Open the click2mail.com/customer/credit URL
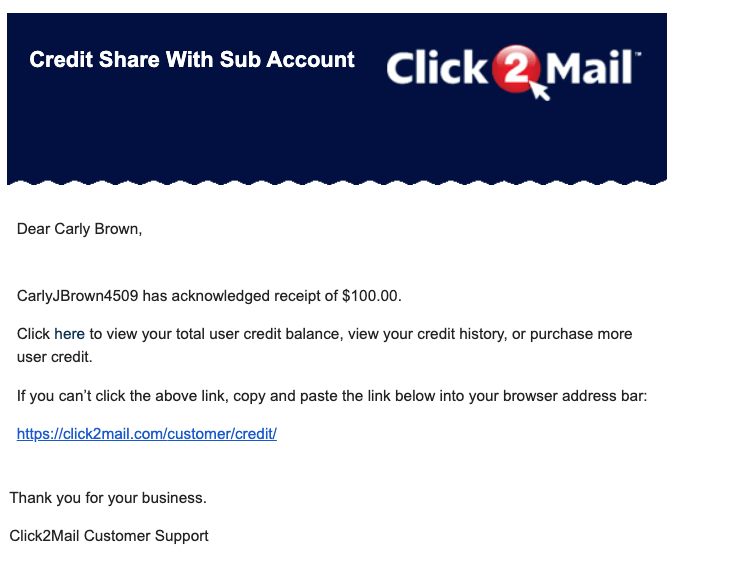The width and height of the screenshot is (732, 561). pyautogui.click(x=147, y=434)
